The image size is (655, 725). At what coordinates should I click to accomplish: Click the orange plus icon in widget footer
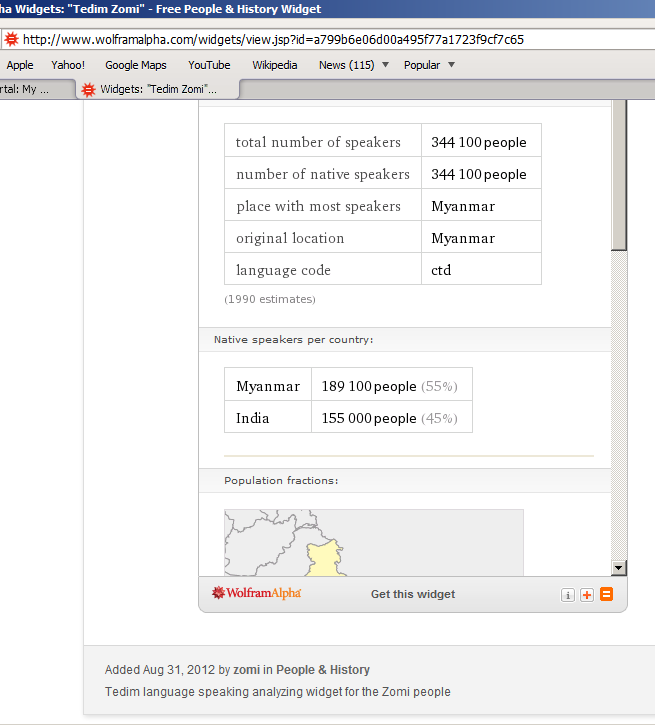click(587, 595)
